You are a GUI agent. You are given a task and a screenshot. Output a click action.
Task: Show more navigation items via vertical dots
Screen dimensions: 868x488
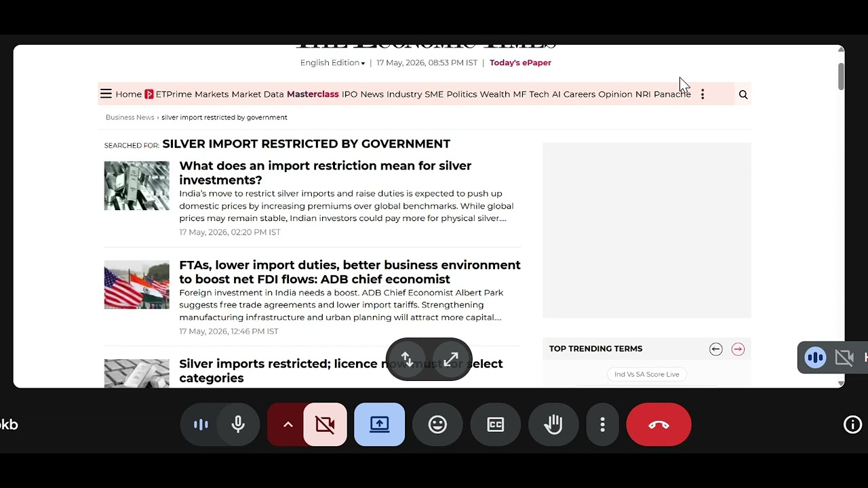703,94
